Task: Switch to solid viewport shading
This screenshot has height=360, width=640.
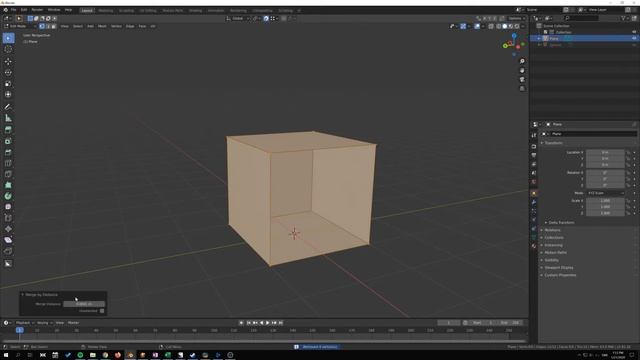Action: [505, 26]
